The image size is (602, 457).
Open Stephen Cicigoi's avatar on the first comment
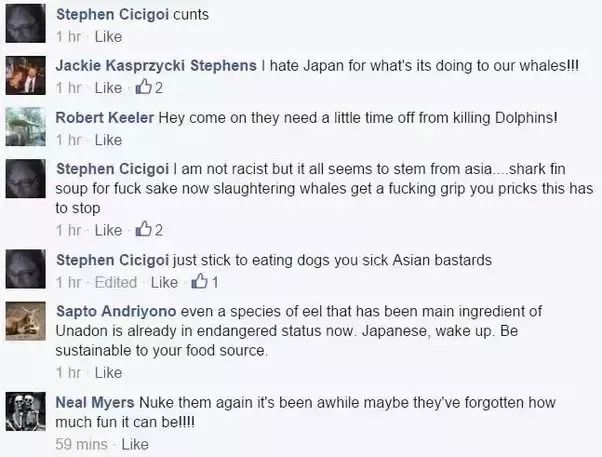[25, 23]
